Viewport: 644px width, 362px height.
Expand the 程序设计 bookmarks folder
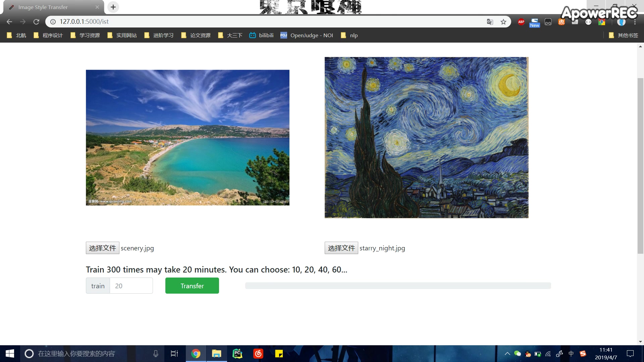tap(50, 35)
